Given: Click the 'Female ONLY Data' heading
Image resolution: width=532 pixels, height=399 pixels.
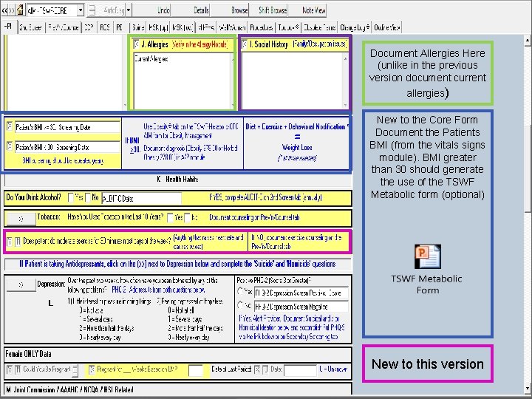Looking at the screenshot, I should [x=29, y=354].
